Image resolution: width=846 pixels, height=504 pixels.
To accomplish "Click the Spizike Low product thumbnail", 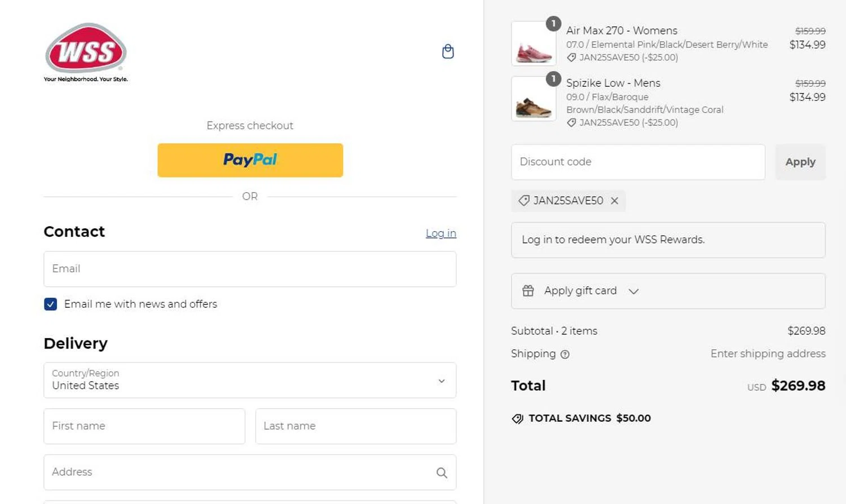I will point(534,99).
